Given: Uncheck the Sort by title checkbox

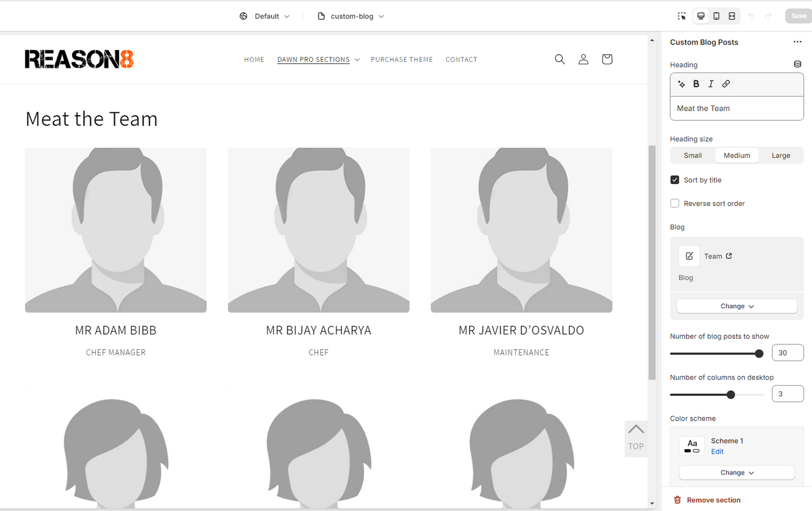Looking at the screenshot, I should coord(675,180).
